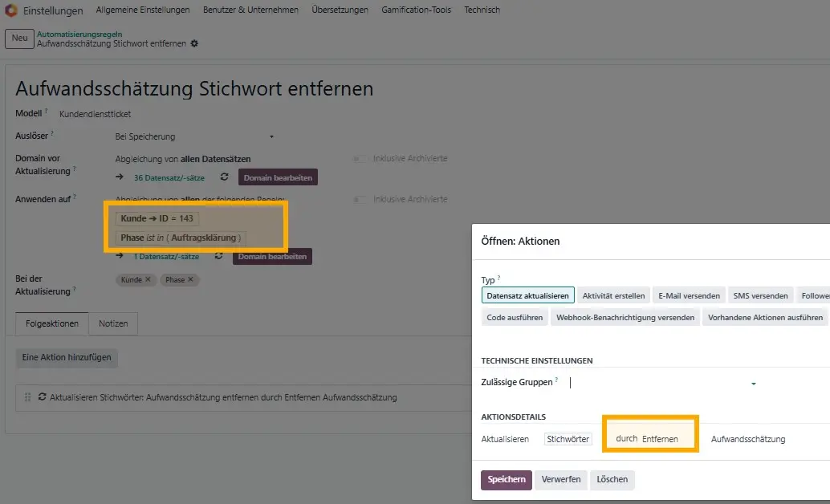Viewport: 830px width, 504px height.
Task: Open the gear menu next to record title
Action: coord(194,43)
